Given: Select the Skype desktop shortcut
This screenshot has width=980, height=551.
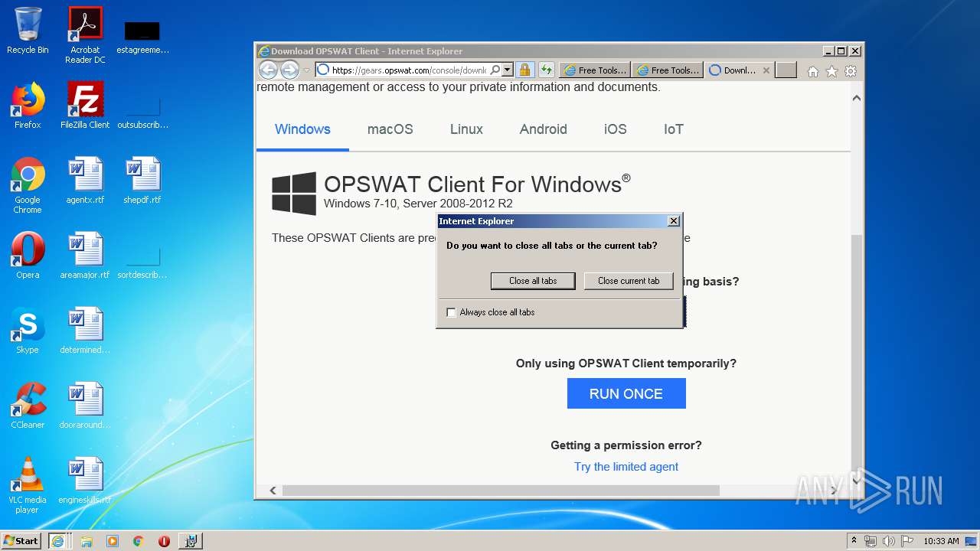Looking at the screenshot, I should tap(28, 331).
